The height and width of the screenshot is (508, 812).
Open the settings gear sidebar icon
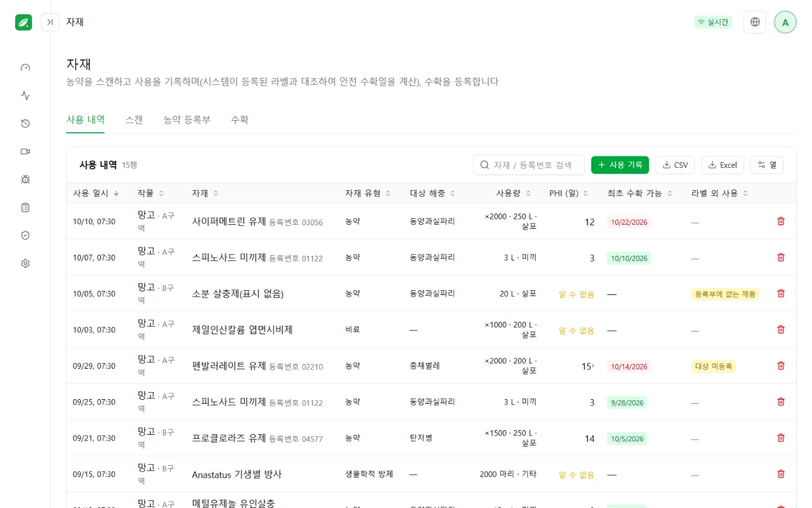coord(25,263)
